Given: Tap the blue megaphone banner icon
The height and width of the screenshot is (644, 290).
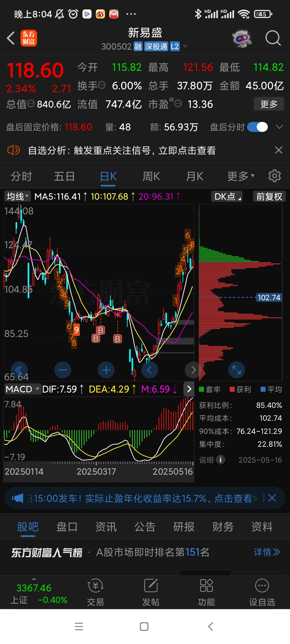Looking at the screenshot, I should [x=18, y=498].
